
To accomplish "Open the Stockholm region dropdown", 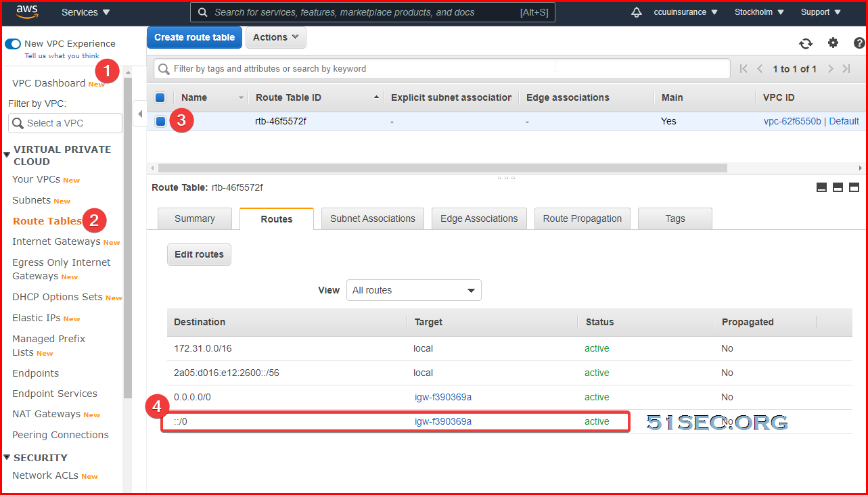I will tap(759, 12).
